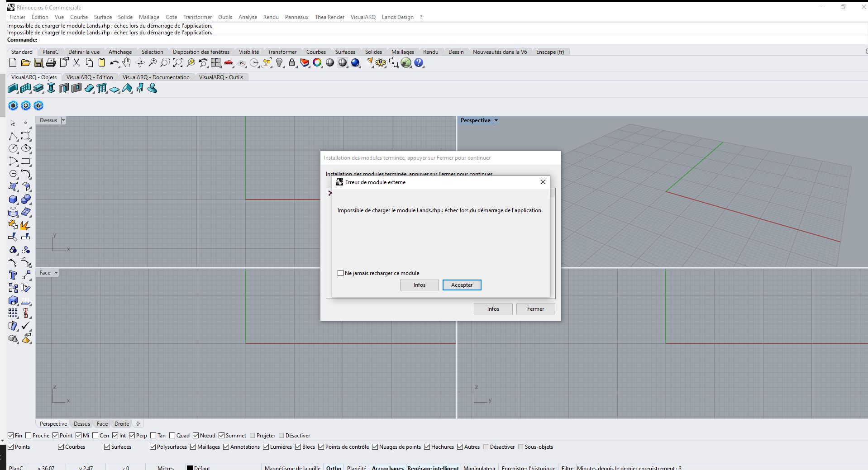Click the Print icon

[51, 63]
